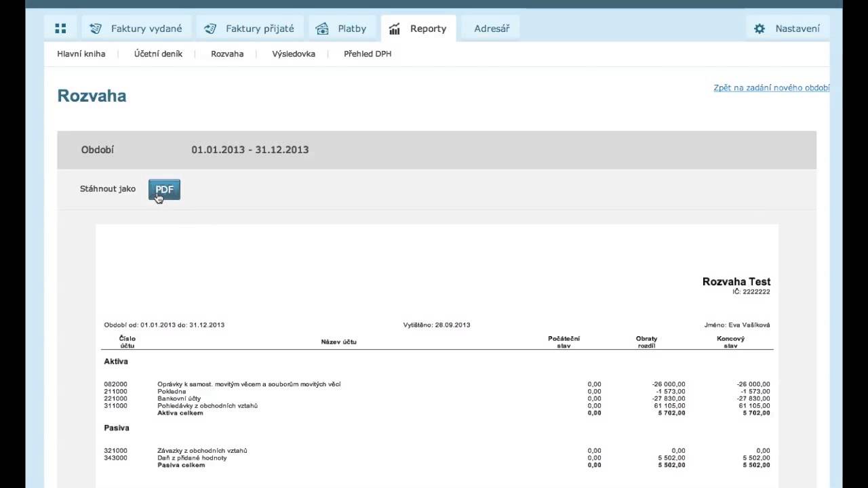
Task: Click the Název účtu column header
Action: 338,342
